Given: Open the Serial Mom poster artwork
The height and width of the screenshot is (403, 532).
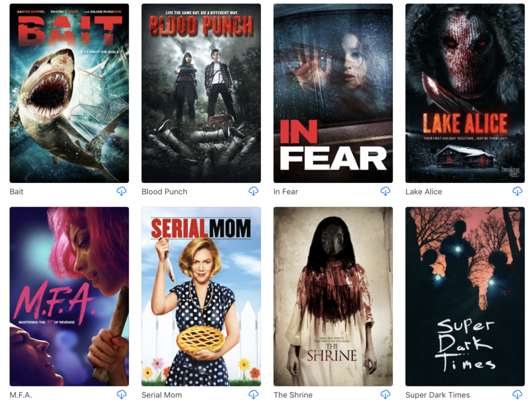Looking at the screenshot, I should [201, 297].
